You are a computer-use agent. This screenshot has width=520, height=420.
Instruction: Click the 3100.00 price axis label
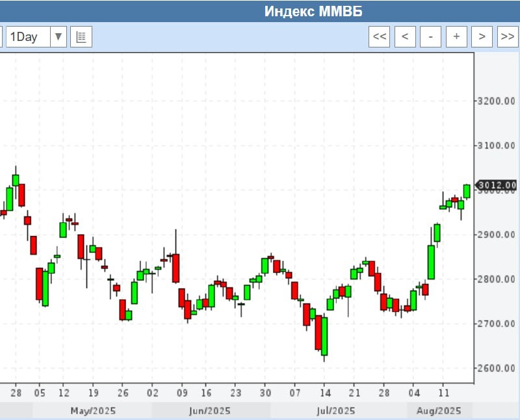click(496, 145)
